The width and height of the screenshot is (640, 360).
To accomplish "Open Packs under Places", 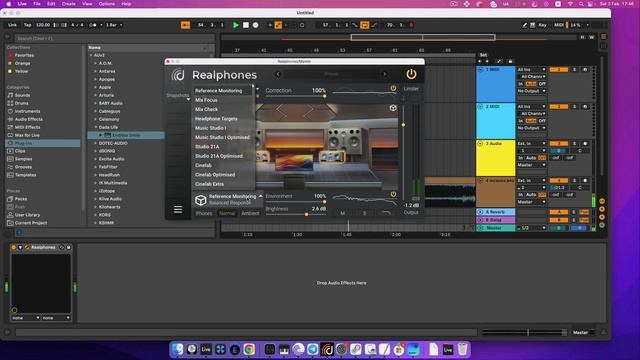I will (x=21, y=199).
